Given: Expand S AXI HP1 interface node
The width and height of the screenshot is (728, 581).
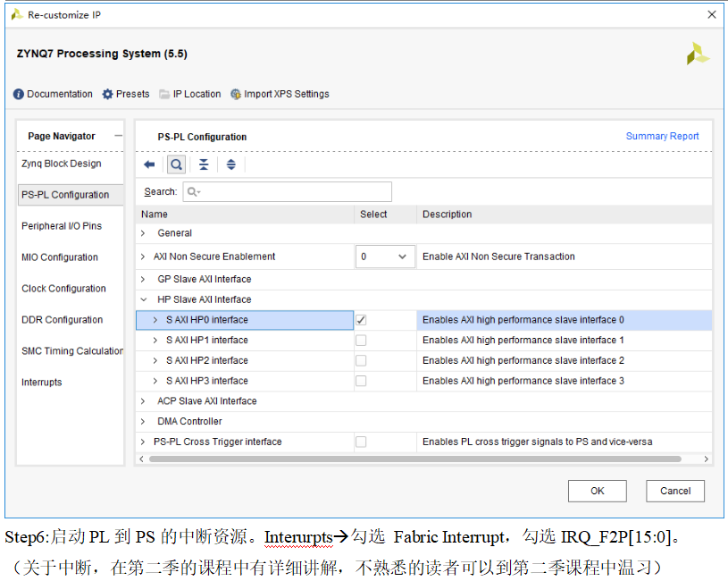Looking at the screenshot, I should point(155,341).
